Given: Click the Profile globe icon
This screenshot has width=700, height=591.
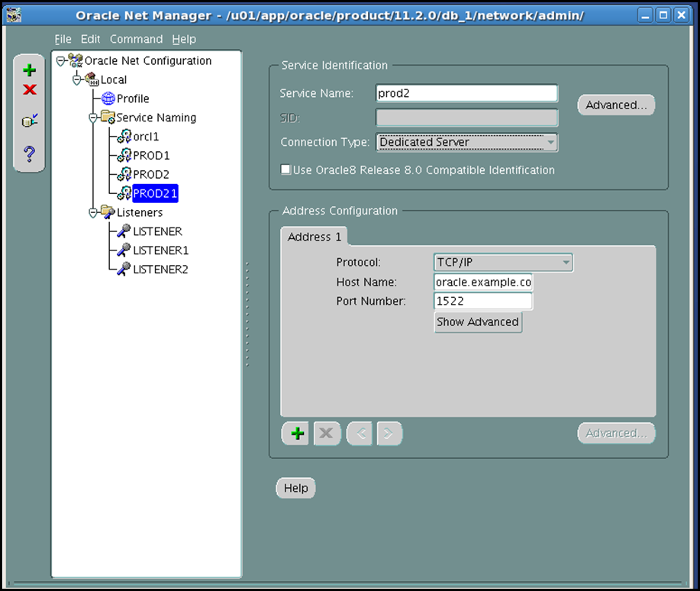Looking at the screenshot, I should 108,98.
